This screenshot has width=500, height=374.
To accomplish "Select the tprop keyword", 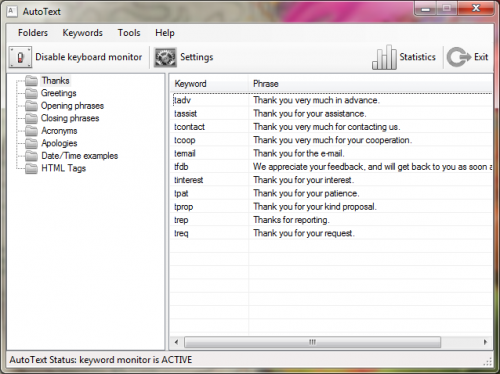I will [183, 207].
